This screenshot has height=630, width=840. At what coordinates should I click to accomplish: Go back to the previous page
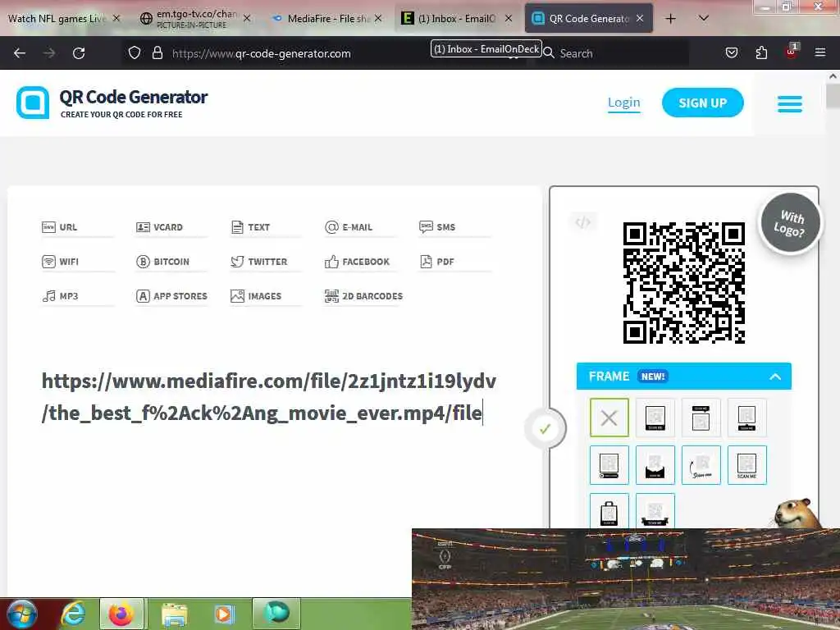click(x=20, y=53)
